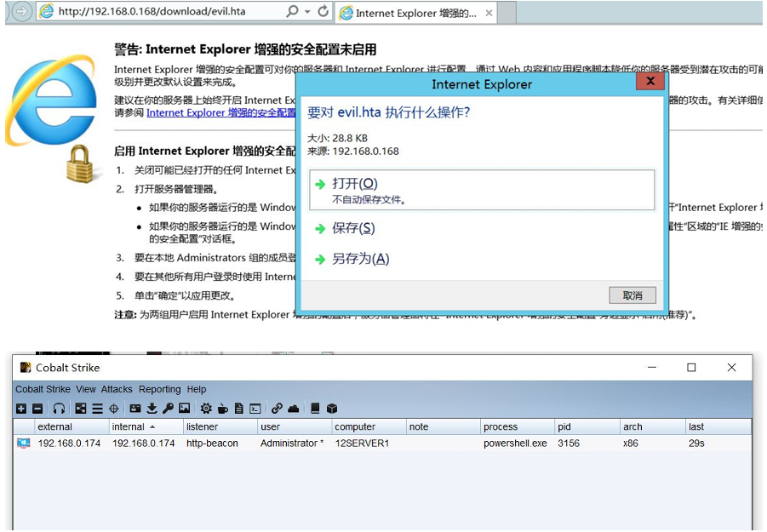The image size is (767, 532).
Task: Open the Credentials card icon
Action: (x=135, y=409)
